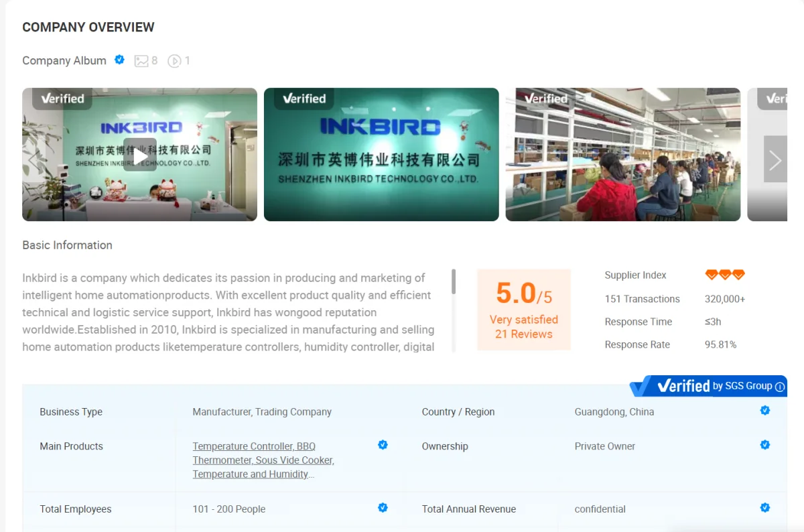The height and width of the screenshot is (532, 804).
Task: Click the Verified tag on the video thumbnail
Action: [x=62, y=98]
